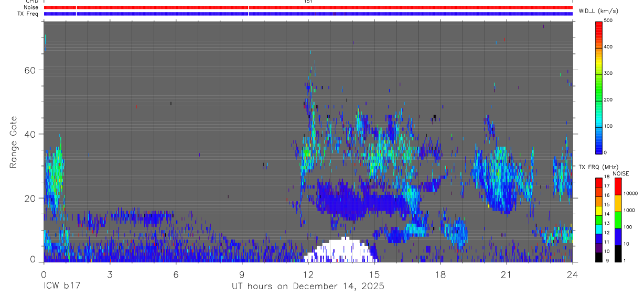Click the '12' UT hour axis tick
Image resolution: width=644 pixels, height=297 pixels.
(x=308, y=273)
